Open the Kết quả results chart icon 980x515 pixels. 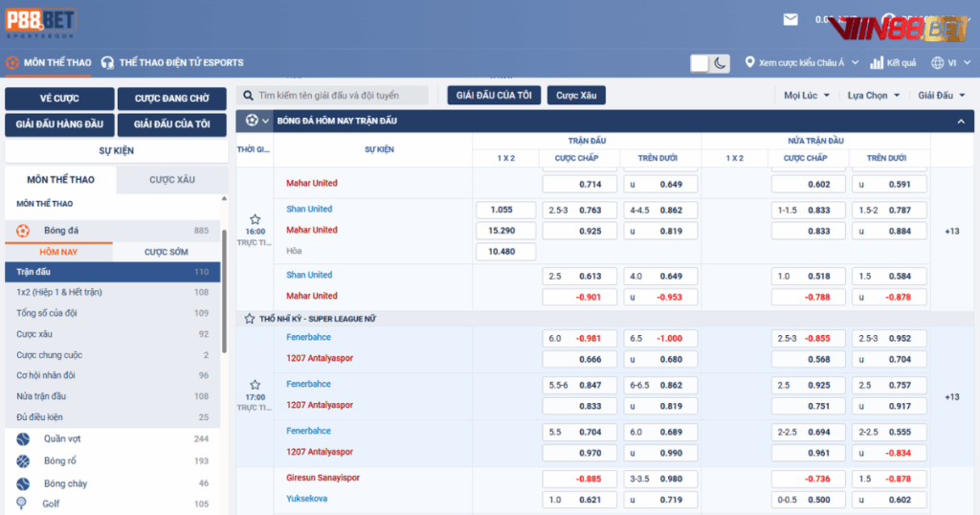878,63
